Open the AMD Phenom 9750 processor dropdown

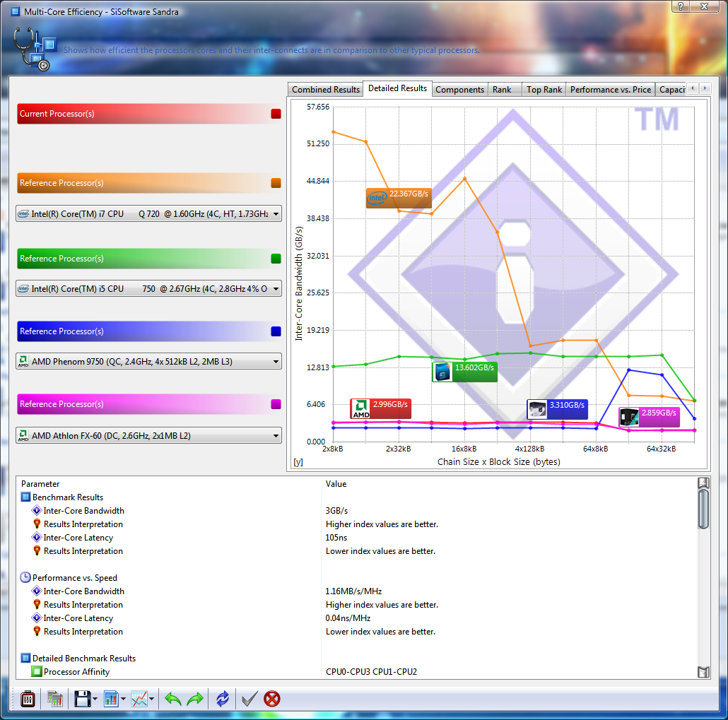(148, 361)
